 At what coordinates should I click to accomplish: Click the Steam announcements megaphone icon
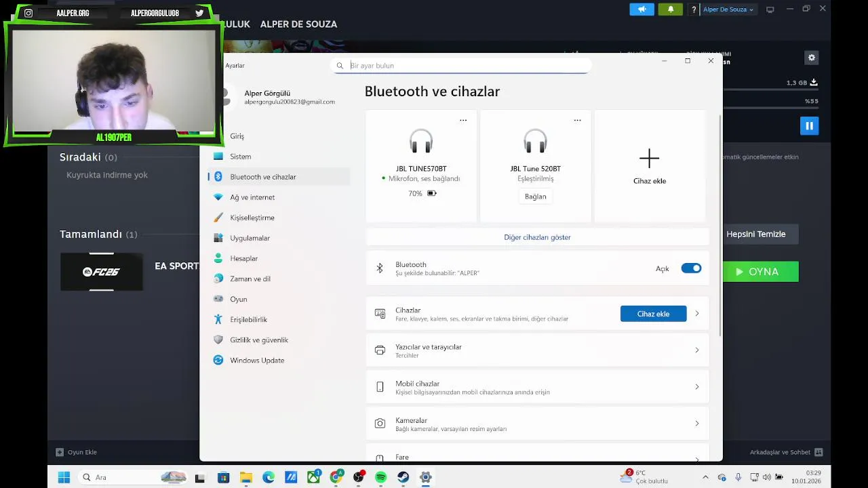click(x=642, y=9)
